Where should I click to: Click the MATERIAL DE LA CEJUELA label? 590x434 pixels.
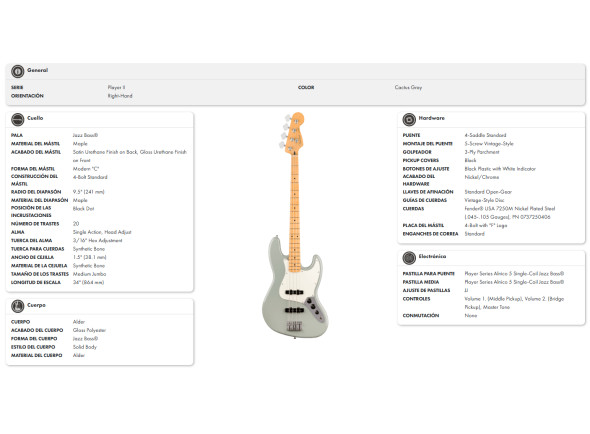tap(39, 266)
